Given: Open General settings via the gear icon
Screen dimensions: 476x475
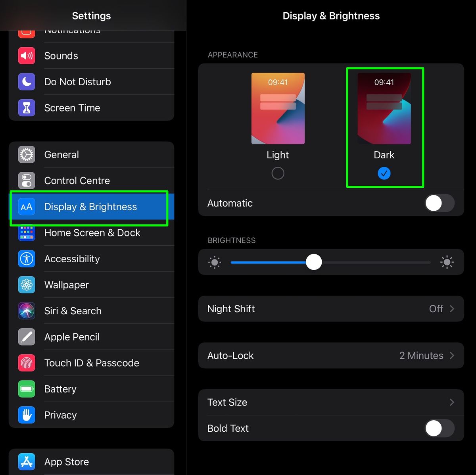Looking at the screenshot, I should 26,154.
